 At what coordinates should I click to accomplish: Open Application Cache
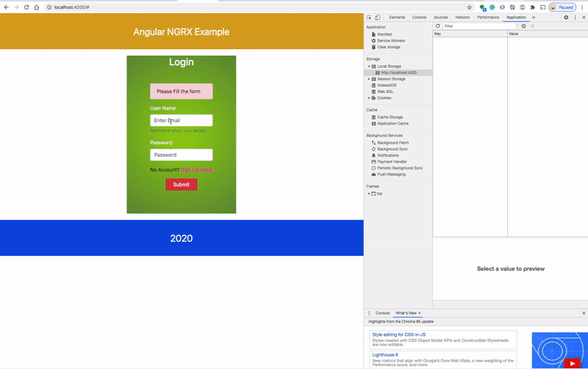pos(392,123)
